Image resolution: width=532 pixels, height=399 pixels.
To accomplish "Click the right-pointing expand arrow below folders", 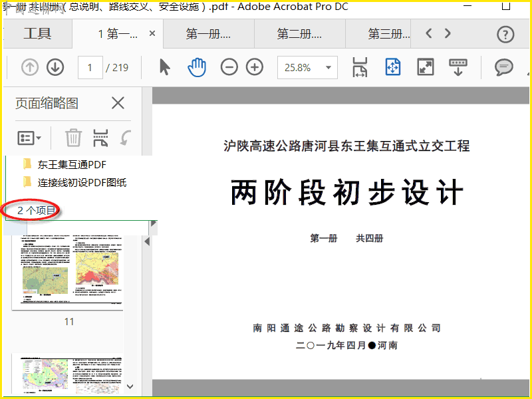I will (154, 223).
